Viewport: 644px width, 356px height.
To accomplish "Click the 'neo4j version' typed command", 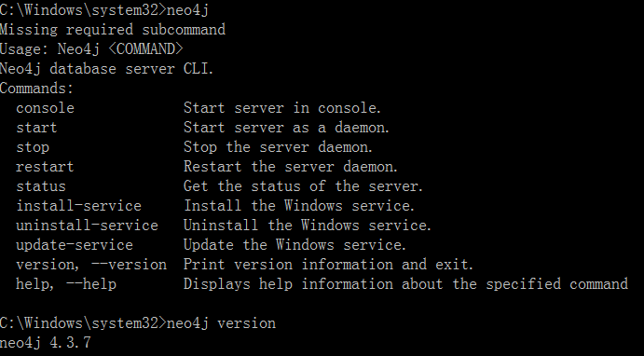I will [221, 323].
